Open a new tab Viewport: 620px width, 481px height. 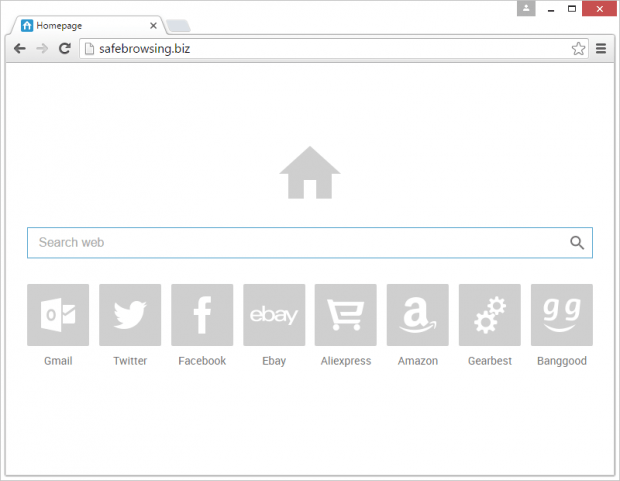point(178,26)
